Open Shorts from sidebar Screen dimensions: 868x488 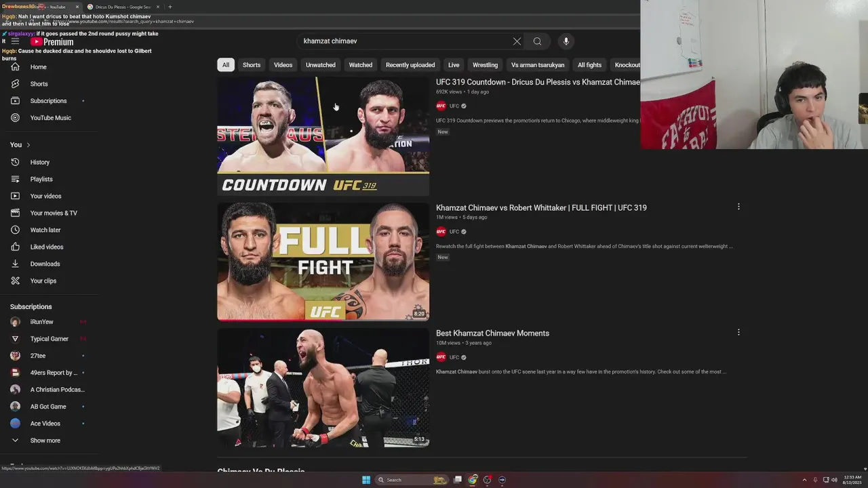click(x=49, y=84)
